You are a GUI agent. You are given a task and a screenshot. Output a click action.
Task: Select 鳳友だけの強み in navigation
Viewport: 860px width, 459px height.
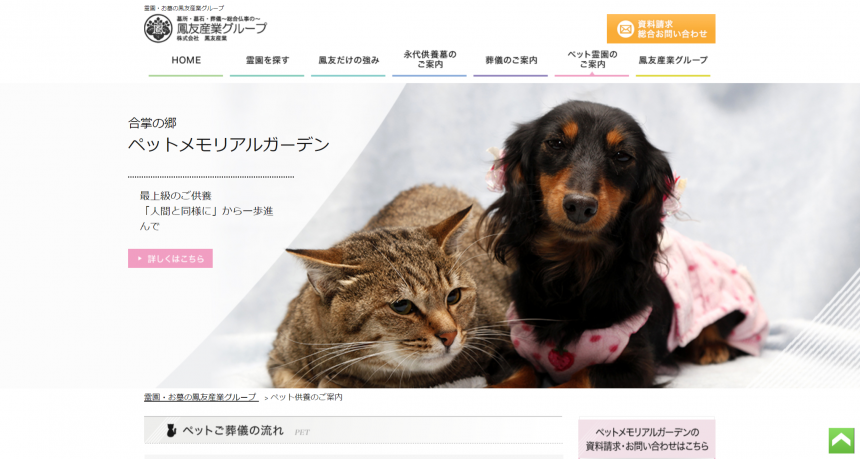pyautogui.click(x=348, y=61)
